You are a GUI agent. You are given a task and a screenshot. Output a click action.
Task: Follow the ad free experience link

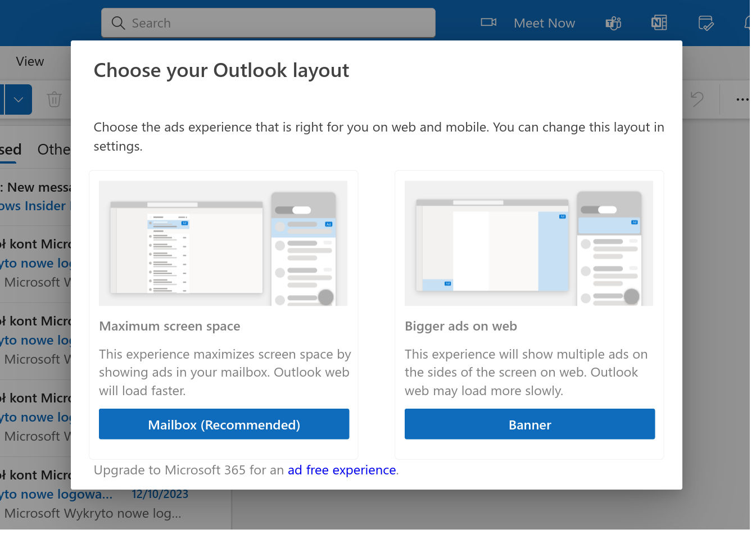342,470
